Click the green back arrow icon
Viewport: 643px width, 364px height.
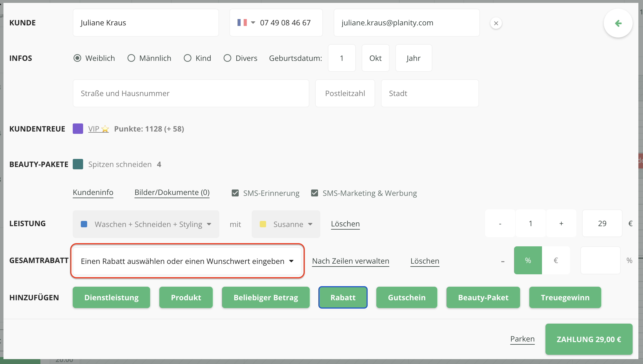[618, 23]
